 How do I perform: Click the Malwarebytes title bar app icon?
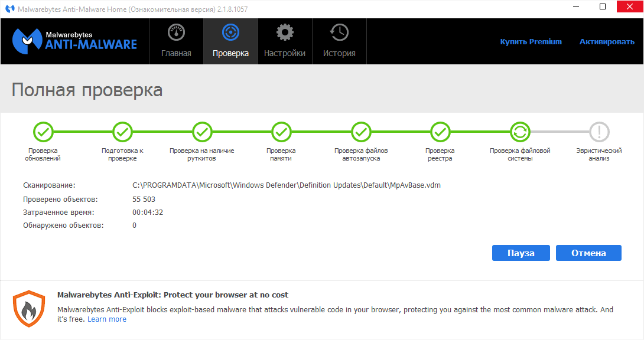(x=10, y=9)
